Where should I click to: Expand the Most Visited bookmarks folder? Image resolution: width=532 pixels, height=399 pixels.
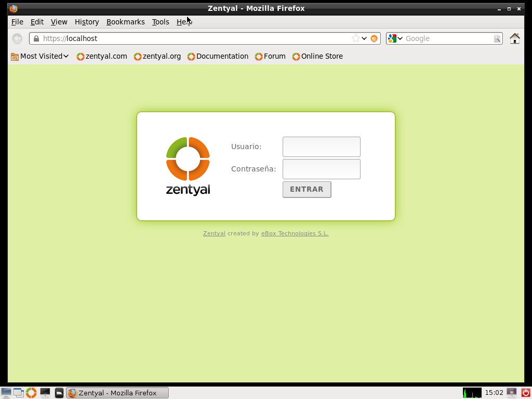click(x=39, y=56)
